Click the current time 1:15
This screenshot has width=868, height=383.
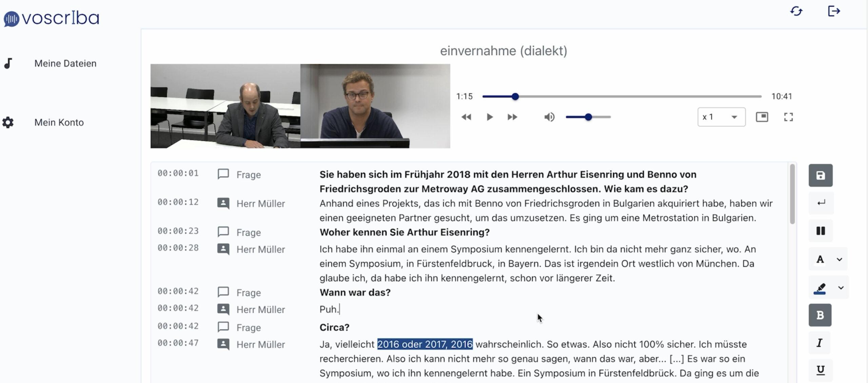click(464, 97)
